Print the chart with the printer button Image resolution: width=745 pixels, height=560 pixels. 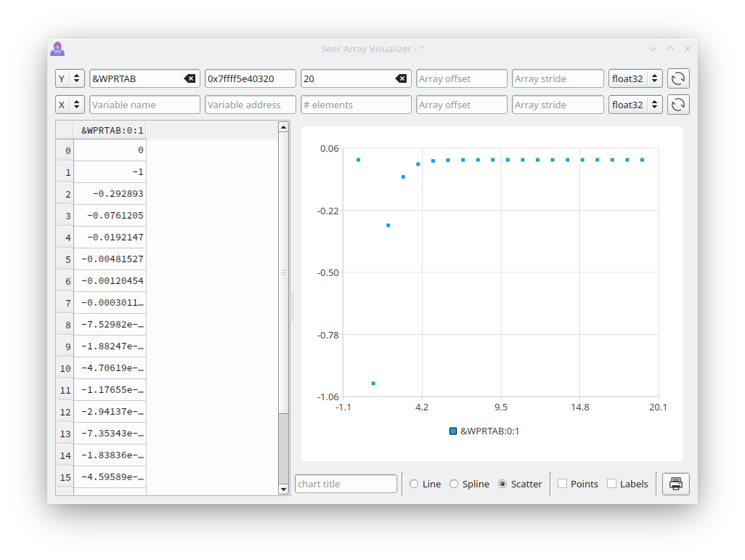click(x=675, y=484)
